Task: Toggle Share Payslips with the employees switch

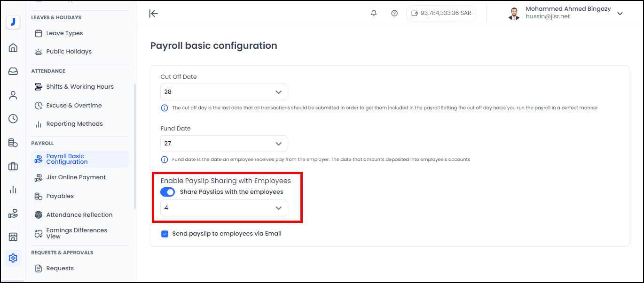Action: [167, 192]
